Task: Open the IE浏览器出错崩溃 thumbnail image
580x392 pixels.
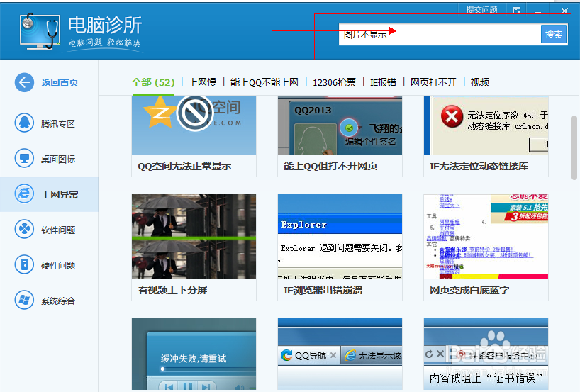Action: coord(340,237)
